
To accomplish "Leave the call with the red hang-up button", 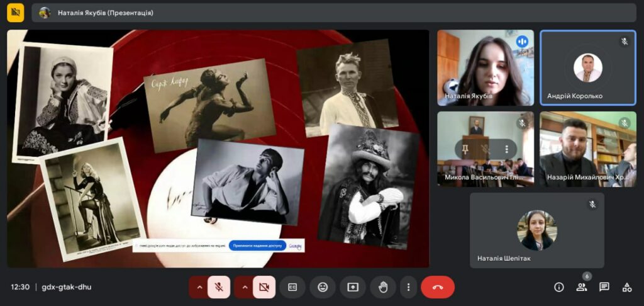I will 438,287.
